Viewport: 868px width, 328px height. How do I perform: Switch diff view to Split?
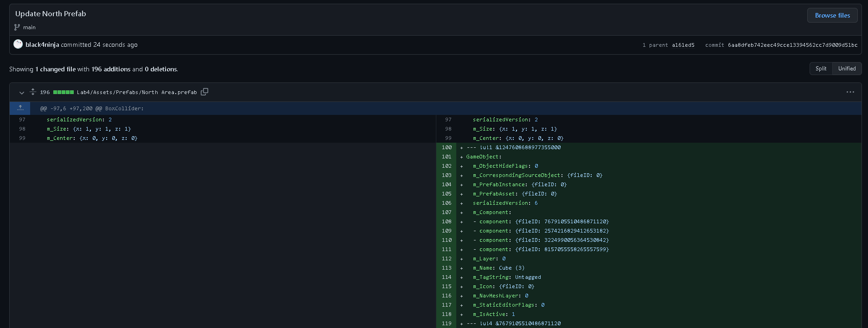point(821,69)
